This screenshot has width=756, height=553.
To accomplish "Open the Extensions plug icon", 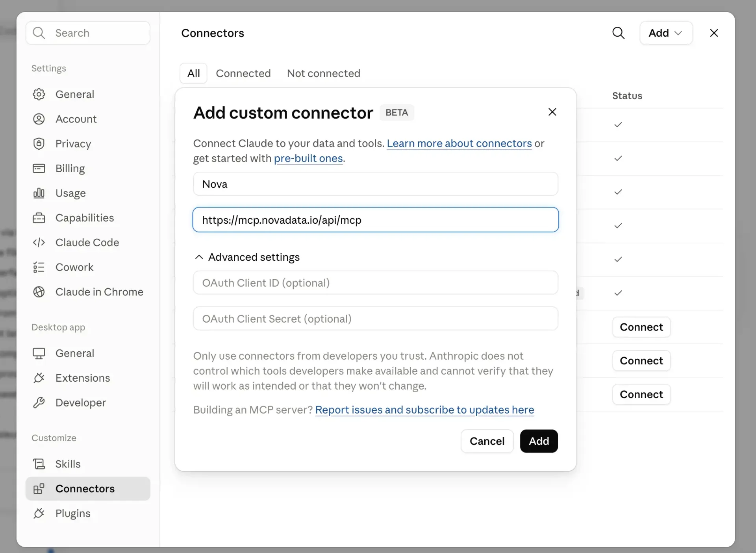I will click(39, 378).
